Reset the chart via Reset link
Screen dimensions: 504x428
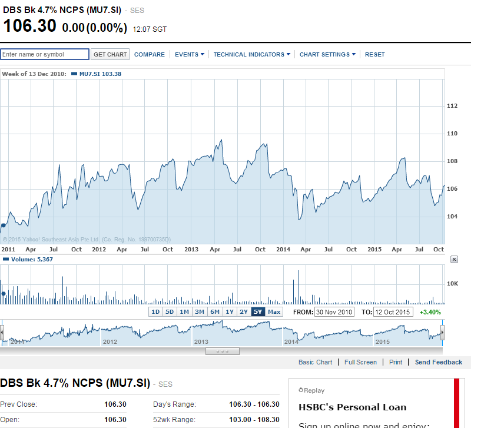point(374,55)
